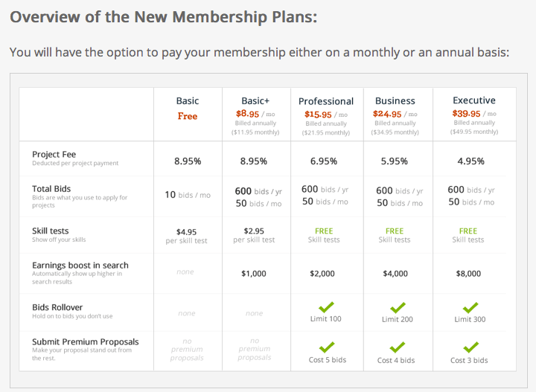Click the Project Fee row label
Screen dimensions: 536x392
pos(54,155)
